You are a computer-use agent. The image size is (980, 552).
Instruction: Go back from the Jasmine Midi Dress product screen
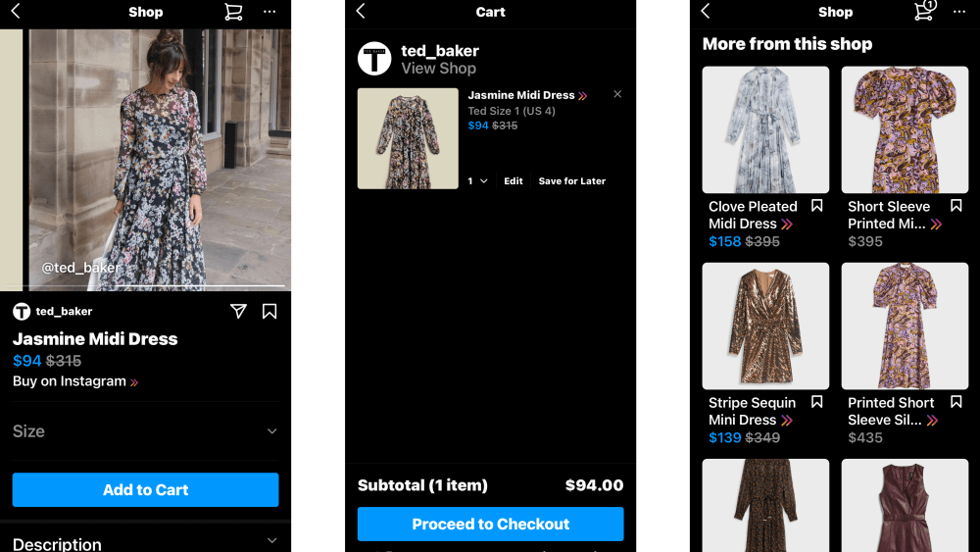point(16,11)
